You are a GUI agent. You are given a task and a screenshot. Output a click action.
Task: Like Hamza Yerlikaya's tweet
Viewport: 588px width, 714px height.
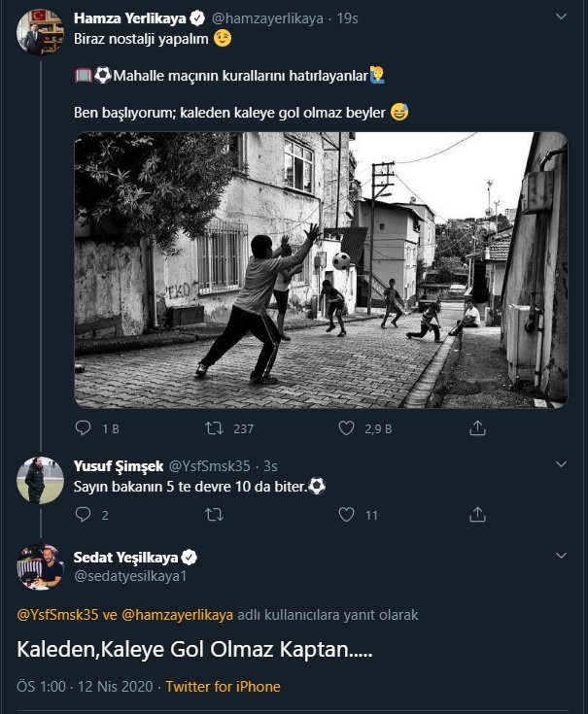click(x=347, y=427)
